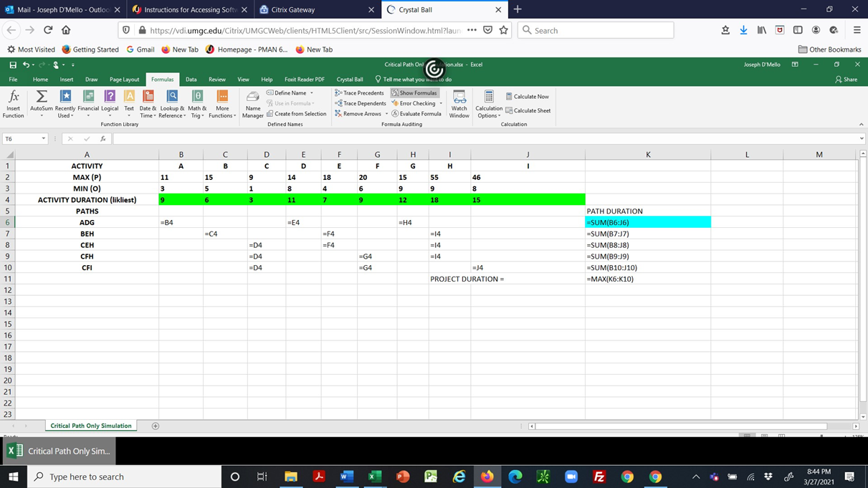Switch to the Insert ribbon tab
Image resolution: width=868 pixels, height=488 pixels.
pyautogui.click(x=67, y=80)
